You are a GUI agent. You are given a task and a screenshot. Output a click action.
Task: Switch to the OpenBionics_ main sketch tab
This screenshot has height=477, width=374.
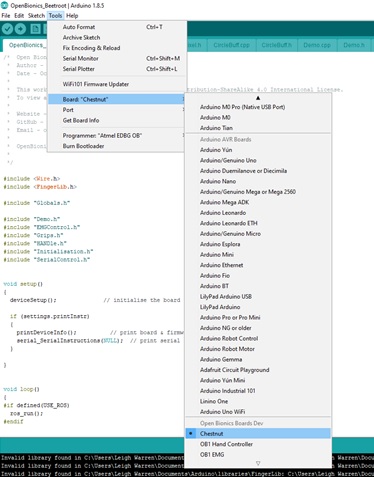click(25, 45)
